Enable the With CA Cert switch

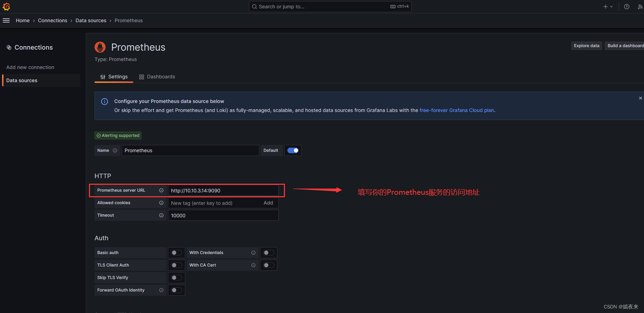pos(269,265)
